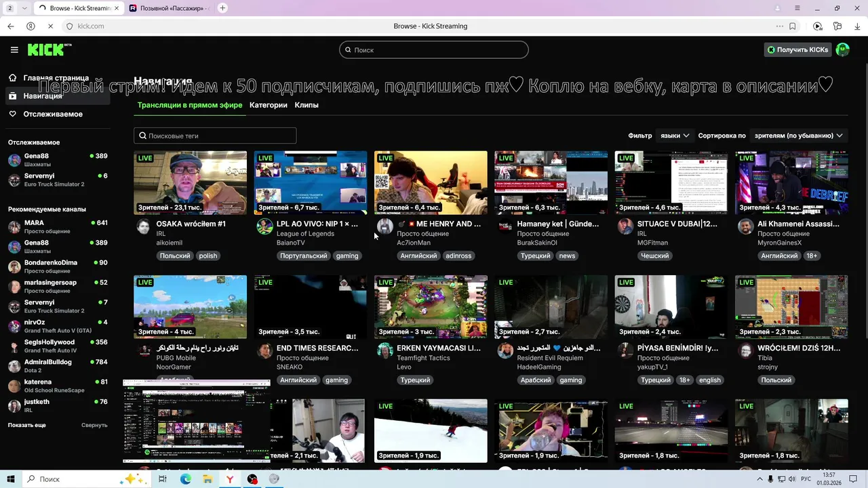
Task: Switch to live streams tab
Action: [x=190, y=105]
